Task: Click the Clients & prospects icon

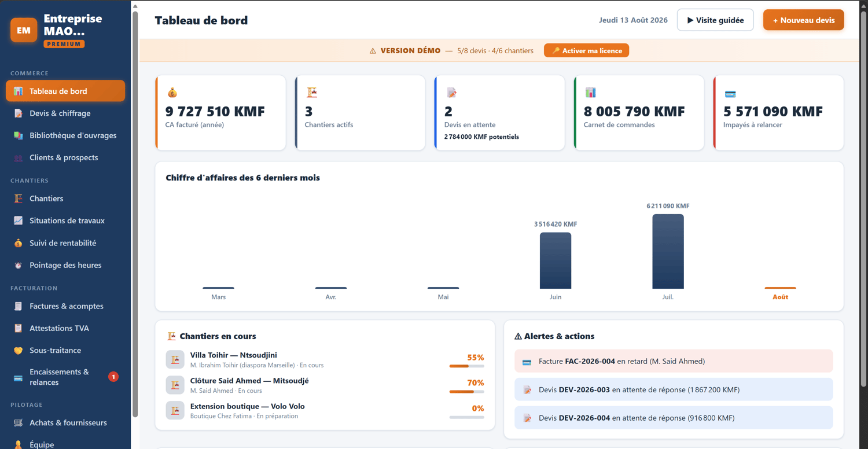Action: tap(19, 157)
